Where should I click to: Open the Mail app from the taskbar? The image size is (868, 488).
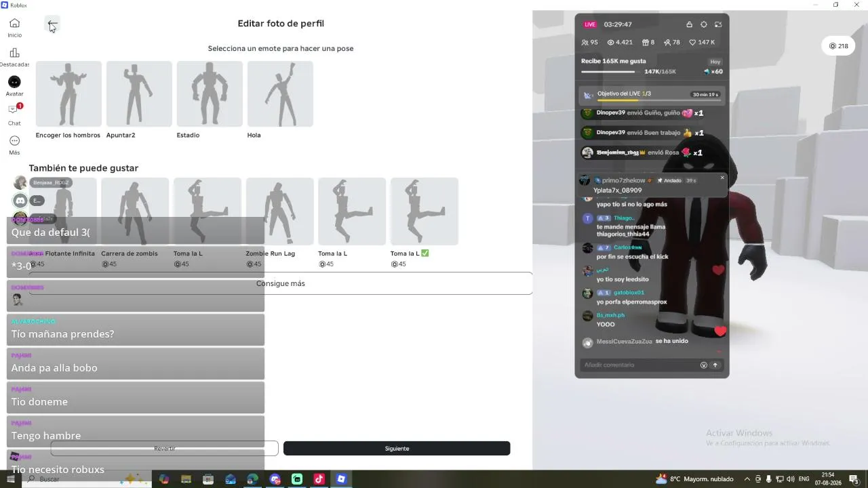[x=231, y=479]
